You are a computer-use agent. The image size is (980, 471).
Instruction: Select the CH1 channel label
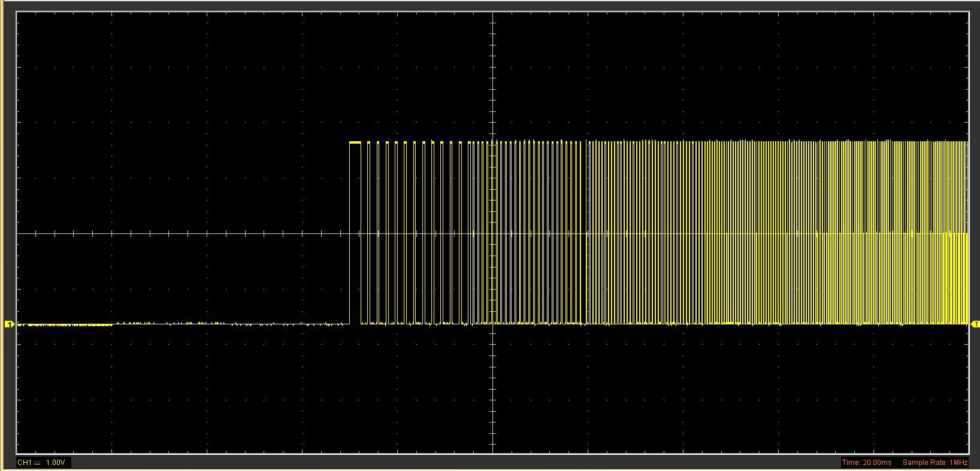(x=24, y=463)
